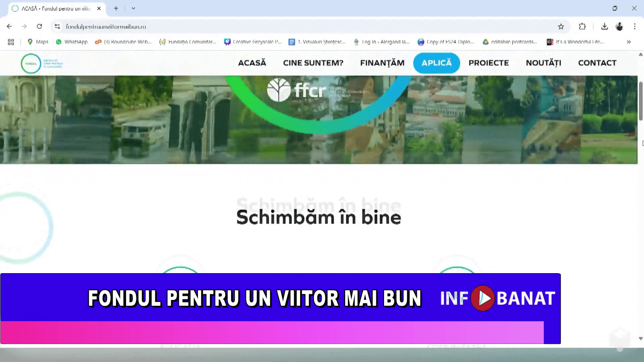
Task: Open the apps grid in bookmarks bar
Action: (11, 42)
